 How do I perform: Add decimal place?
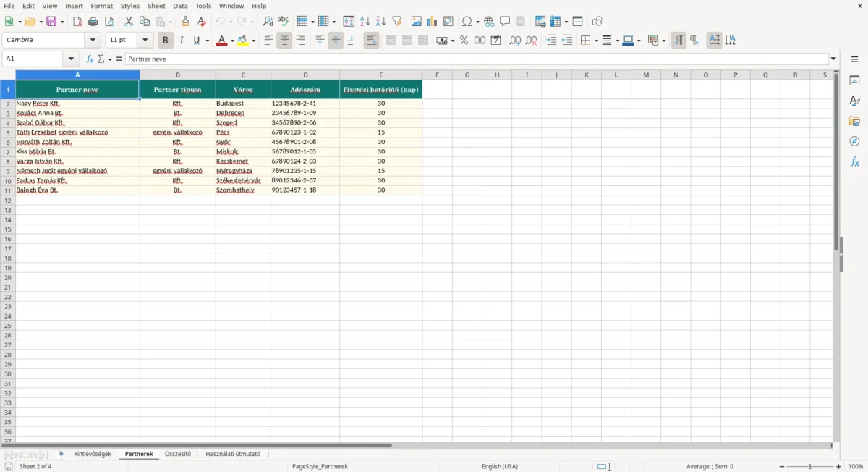(x=516, y=41)
